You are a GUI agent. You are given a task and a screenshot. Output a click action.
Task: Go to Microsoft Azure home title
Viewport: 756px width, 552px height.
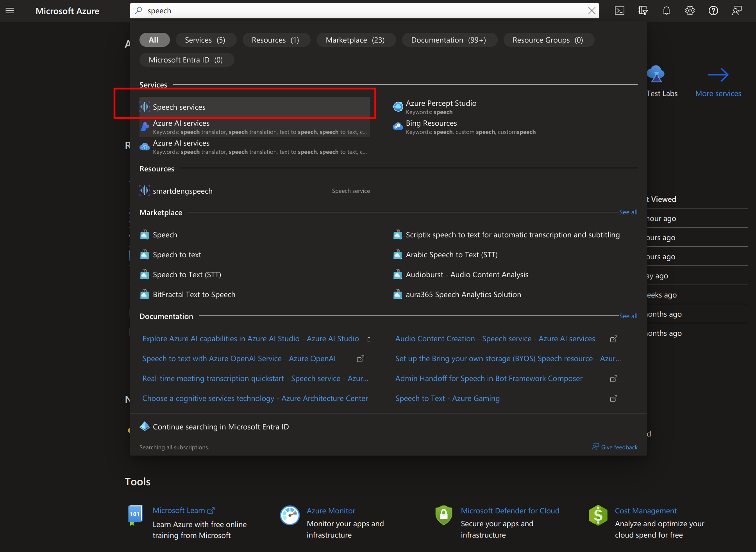tap(67, 11)
